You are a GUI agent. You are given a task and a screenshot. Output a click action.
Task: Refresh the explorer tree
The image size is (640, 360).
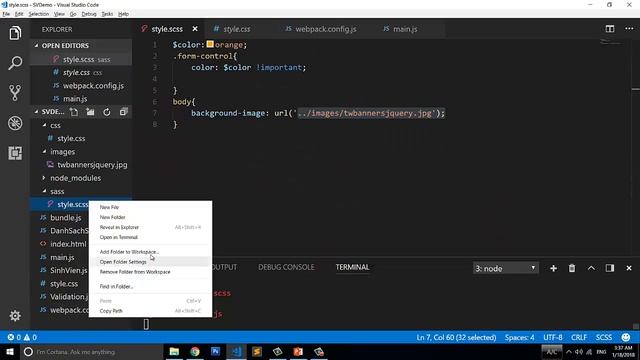point(107,112)
